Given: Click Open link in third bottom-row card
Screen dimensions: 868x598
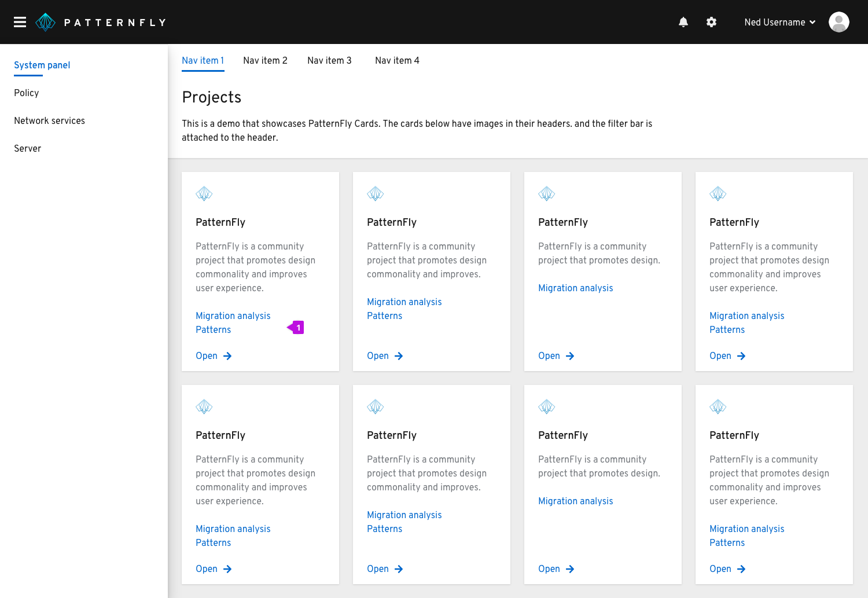Looking at the screenshot, I should point(556,568).
